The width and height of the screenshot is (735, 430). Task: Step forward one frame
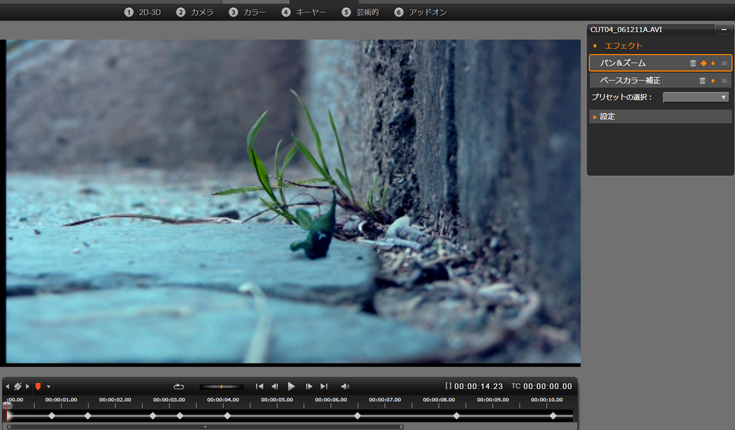pos(309,386)
